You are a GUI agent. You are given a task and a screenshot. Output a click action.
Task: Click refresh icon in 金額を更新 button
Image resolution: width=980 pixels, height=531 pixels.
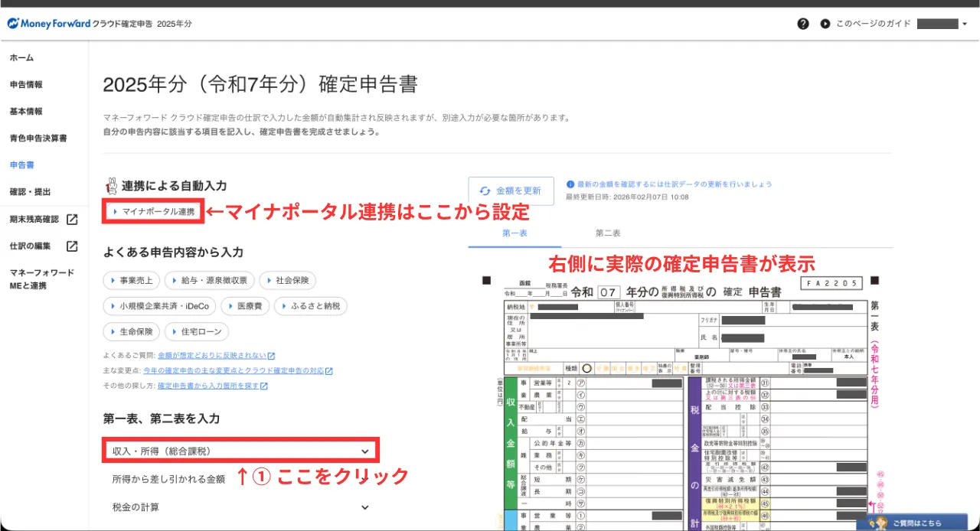tap(485, 191)
